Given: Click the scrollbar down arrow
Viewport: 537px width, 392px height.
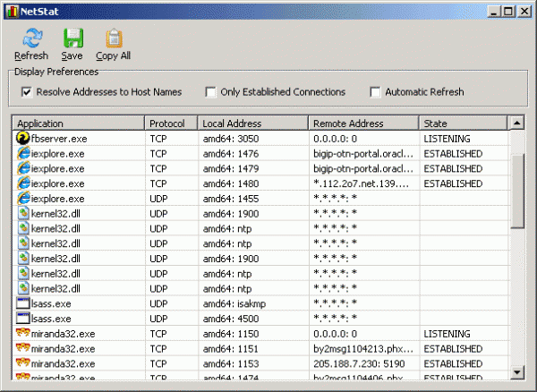Looking at the screenshot, I should click(x=517, y=372).
